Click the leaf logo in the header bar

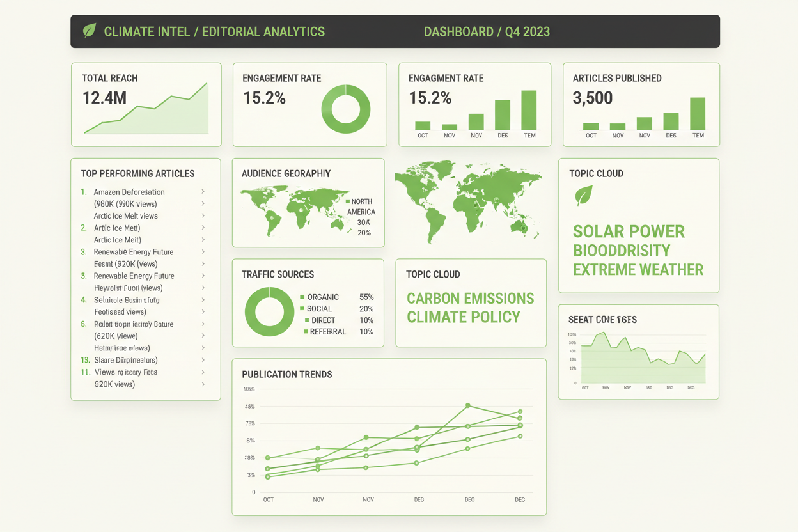pos(90,31)
